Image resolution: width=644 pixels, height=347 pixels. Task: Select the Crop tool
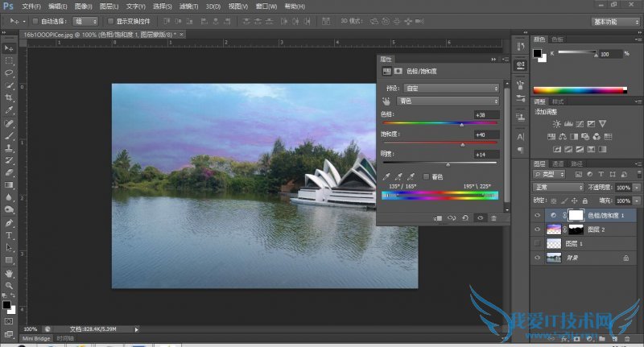point(10,97)
